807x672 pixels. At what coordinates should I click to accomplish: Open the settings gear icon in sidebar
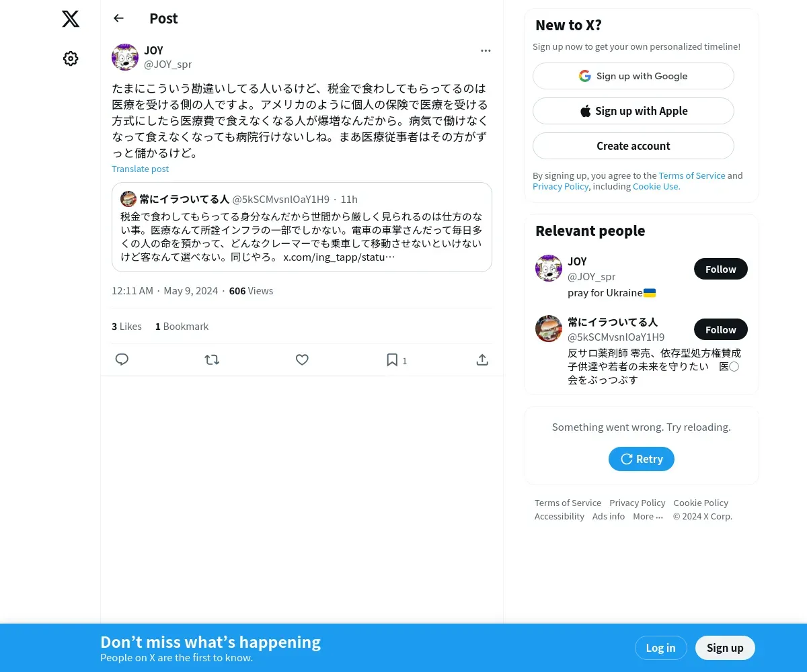tap(71, 58)
